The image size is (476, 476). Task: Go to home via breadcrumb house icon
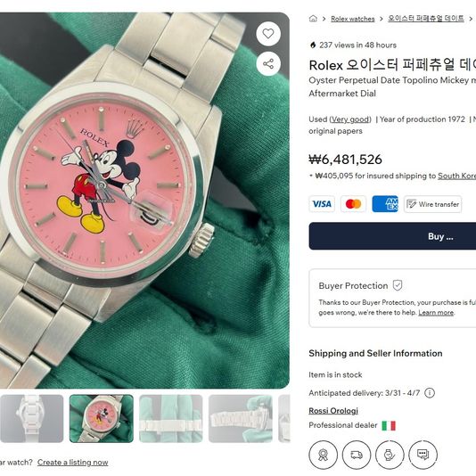313,19
